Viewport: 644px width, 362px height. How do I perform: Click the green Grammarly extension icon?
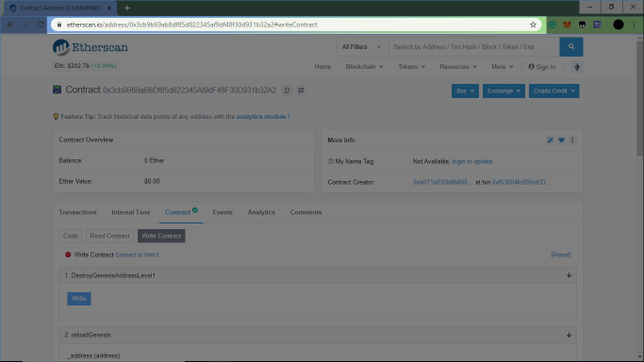(x=553, y=25)
